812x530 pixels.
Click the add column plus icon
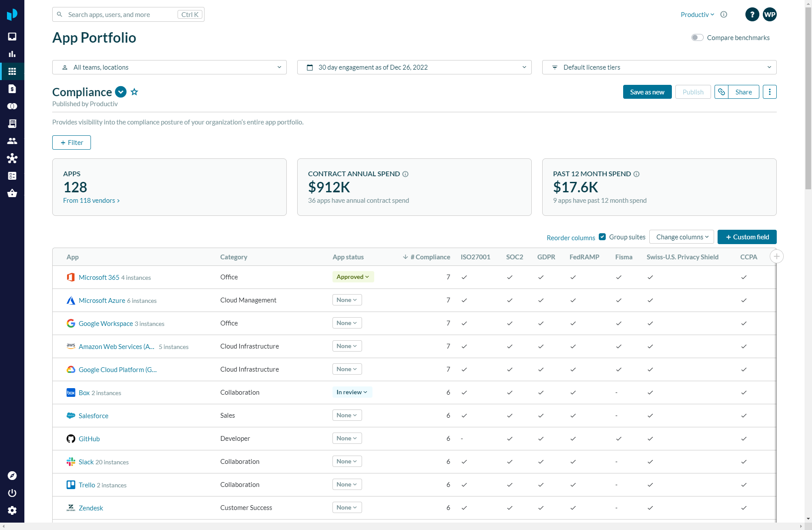point(776,256)
